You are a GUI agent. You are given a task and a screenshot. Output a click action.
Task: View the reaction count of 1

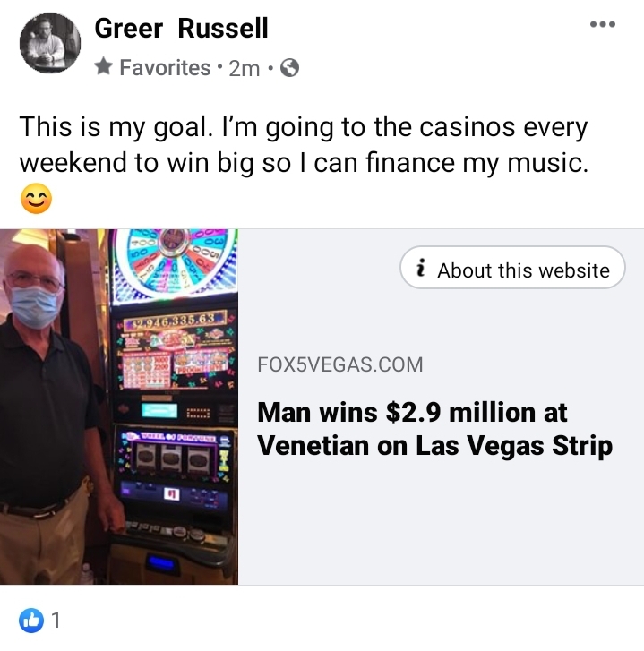click(56, 621)
